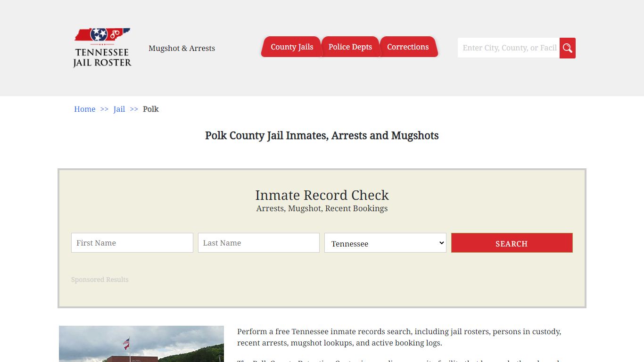
Task: Go to the Home breadcrumb link
Action: coord(85,109)
